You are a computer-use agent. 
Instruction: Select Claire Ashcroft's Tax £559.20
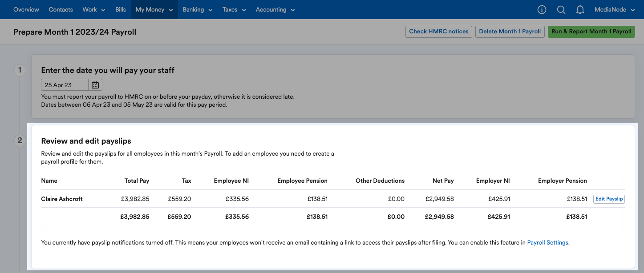tap(179, 199)
